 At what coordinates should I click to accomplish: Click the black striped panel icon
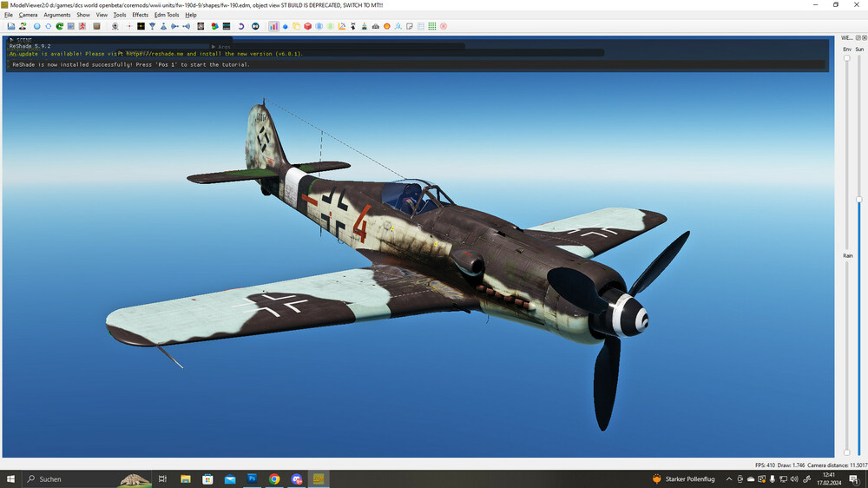click(x=227, y=26)
